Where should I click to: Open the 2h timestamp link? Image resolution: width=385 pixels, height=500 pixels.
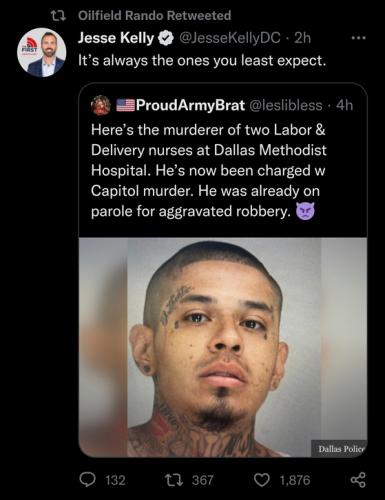pos(302,38)
